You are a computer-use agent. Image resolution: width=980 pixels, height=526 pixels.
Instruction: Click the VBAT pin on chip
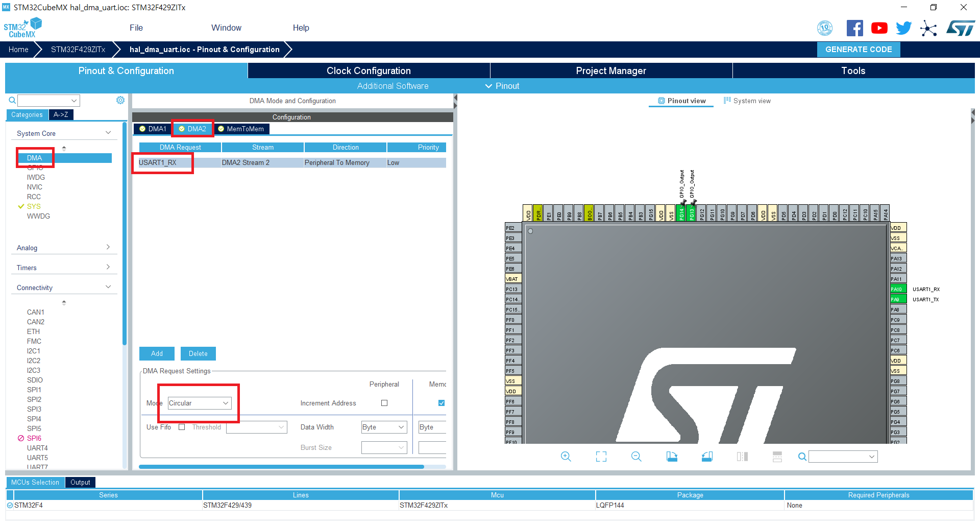513,279
